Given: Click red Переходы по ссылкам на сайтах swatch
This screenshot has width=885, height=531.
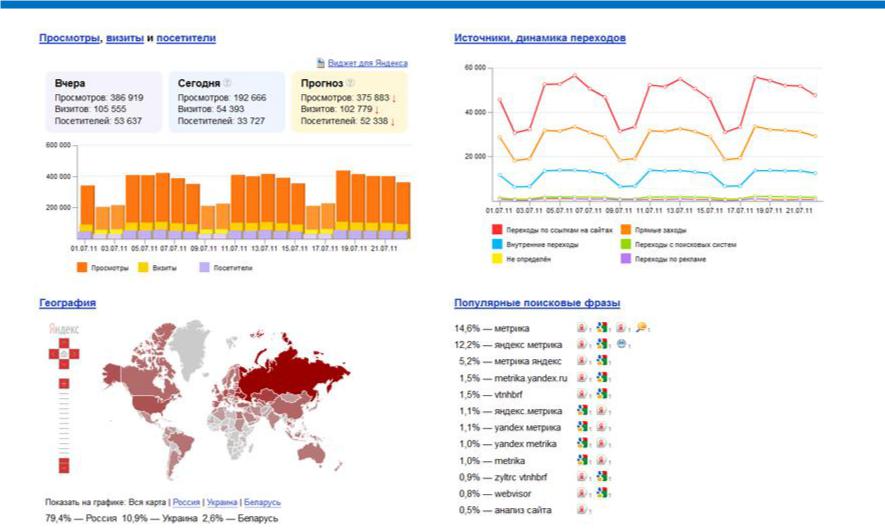Looking at the screenshot, I should 497,230.
